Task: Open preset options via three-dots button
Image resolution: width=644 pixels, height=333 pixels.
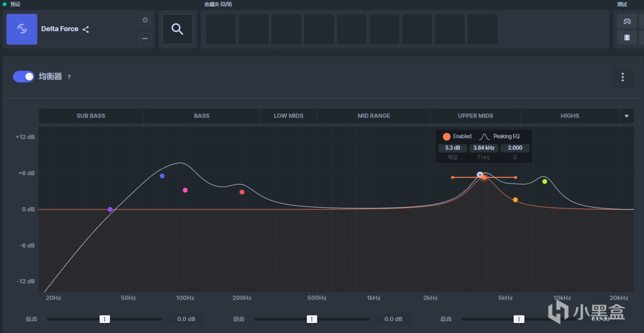Action: point(145,38)
